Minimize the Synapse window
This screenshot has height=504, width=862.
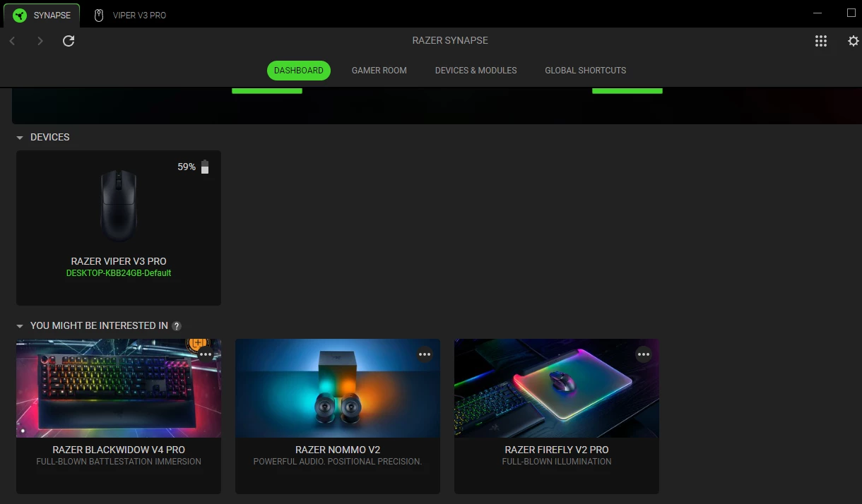click(817, 13)
